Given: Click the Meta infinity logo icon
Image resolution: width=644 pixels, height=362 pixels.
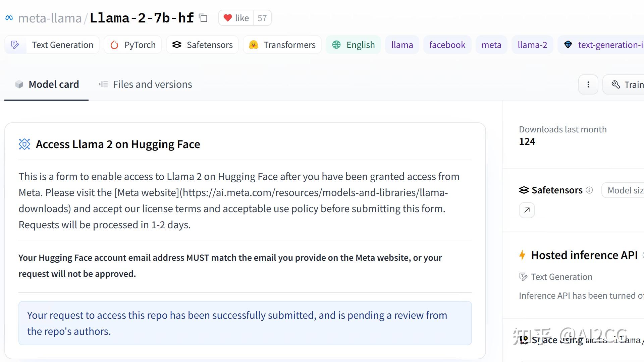Looking at the screenshot, I should point(9,18).
